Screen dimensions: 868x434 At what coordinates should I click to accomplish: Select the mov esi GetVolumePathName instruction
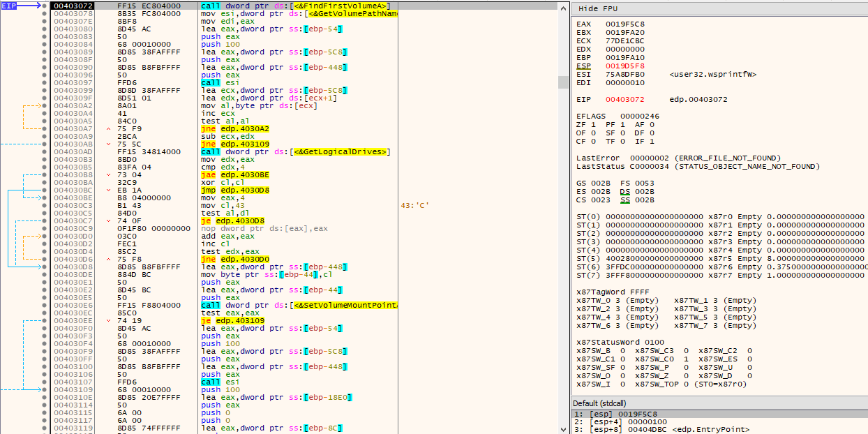pyautogui.click(x=299, y=13)
